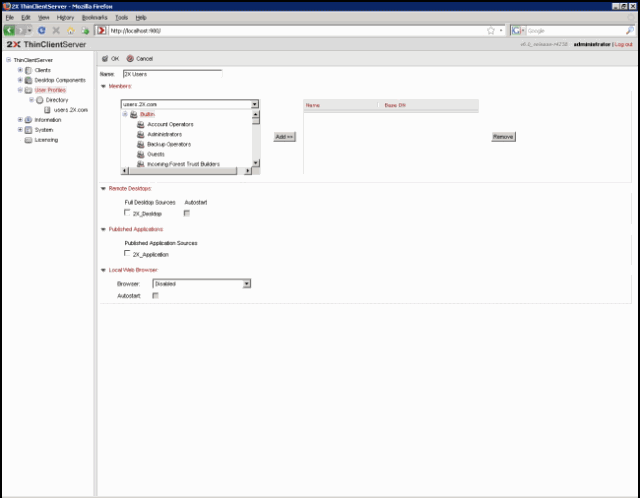
Task: Sort by the Base DN column header
Action: 395,105
